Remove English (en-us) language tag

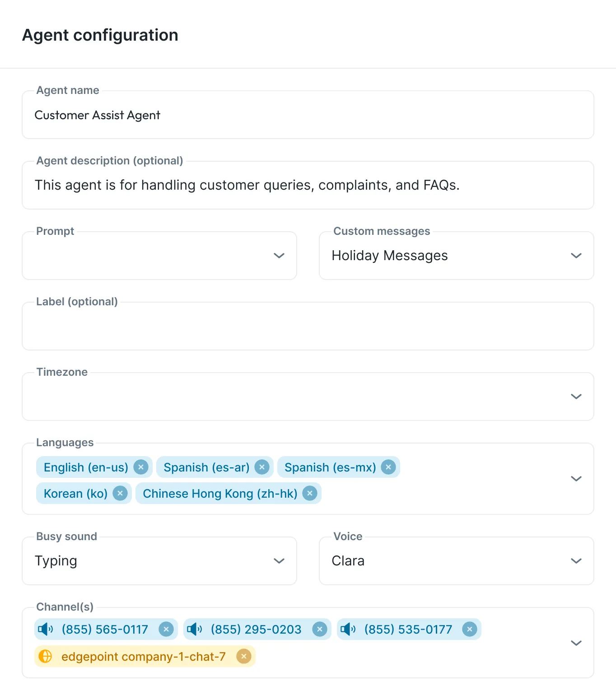141,467
